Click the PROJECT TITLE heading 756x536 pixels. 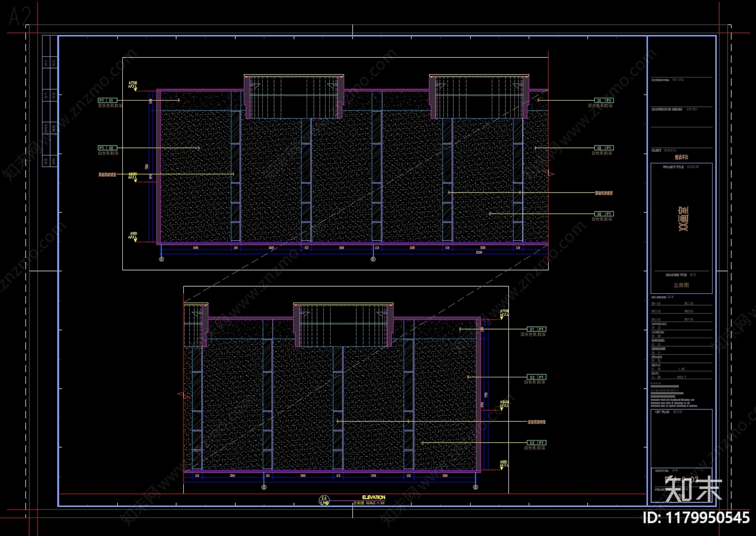pos(673,167)
